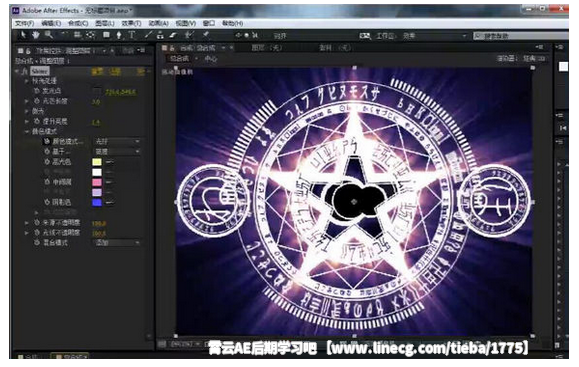Click the 搜索帮助 search field
Image resolution: width=579 pixels, height=367 pixels.
(521, 36)
